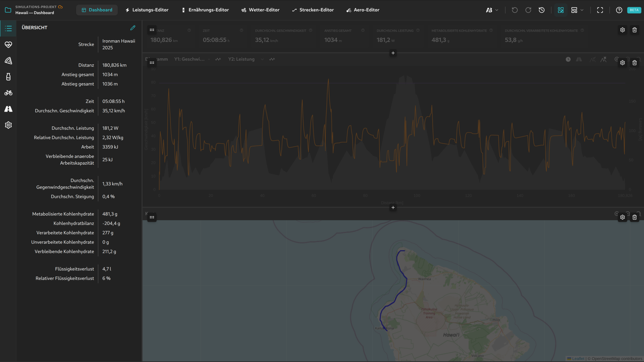Open the Aero-Editor tab
The image size is (644, 362).
pyautogui.click(x=363, y=10)
